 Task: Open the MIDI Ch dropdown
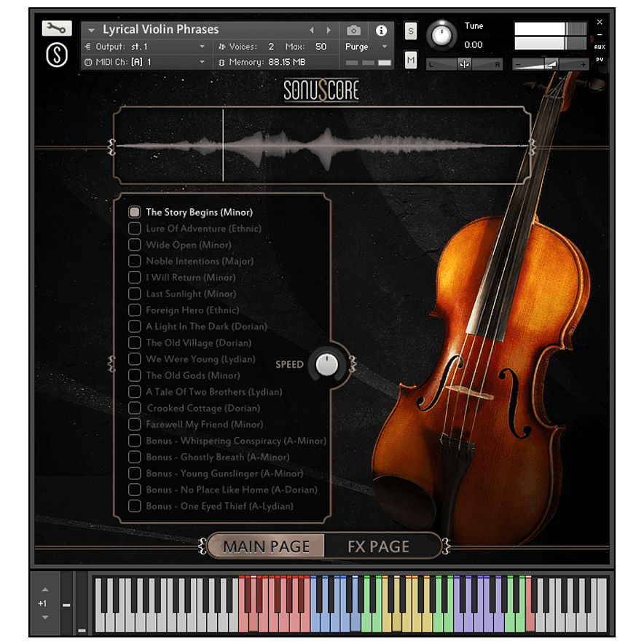[202, 63]
